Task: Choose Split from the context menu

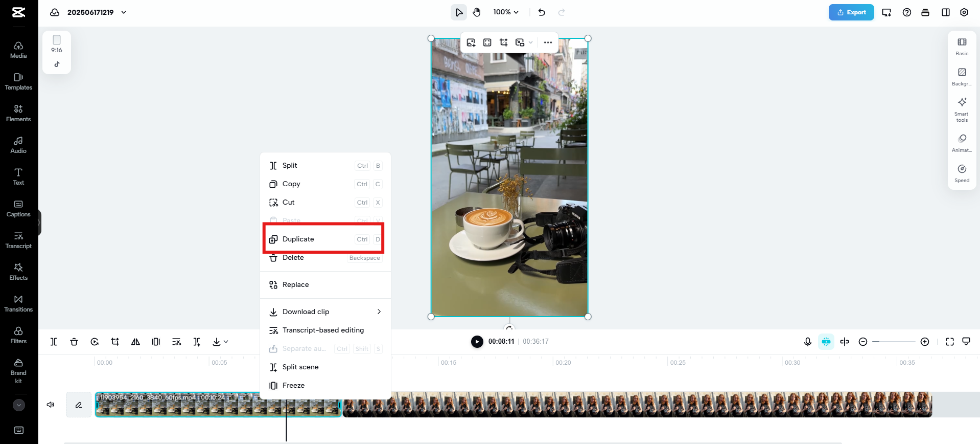Action: coord(325,165)
